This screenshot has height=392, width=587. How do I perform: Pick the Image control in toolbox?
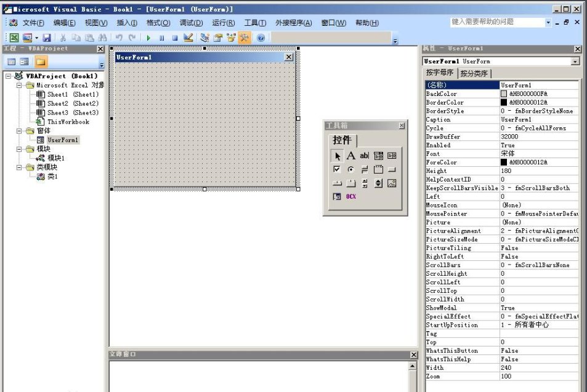tap(392, 183)
